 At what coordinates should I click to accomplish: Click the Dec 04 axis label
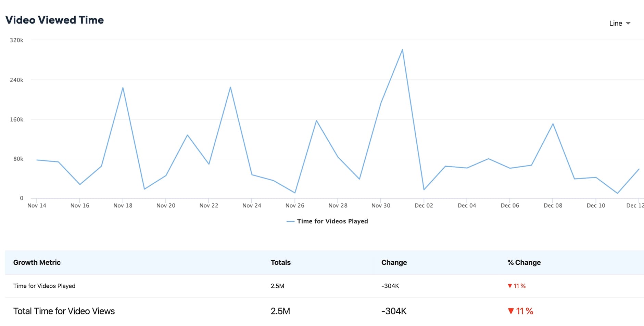click(467, 206)
